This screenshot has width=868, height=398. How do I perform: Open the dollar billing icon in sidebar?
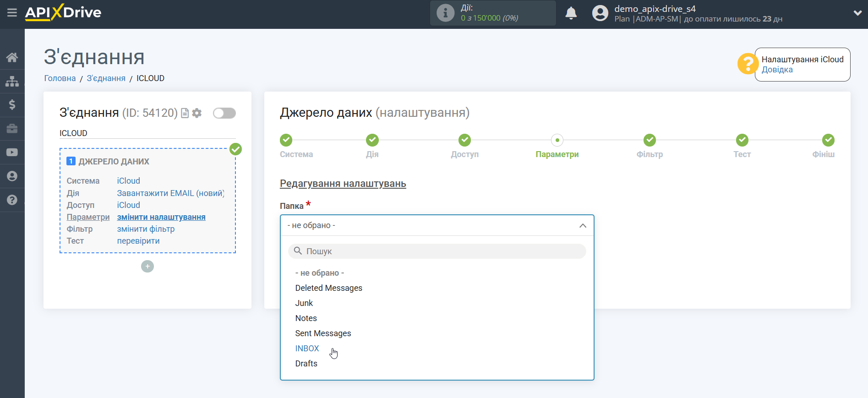[x=12, y=105]
